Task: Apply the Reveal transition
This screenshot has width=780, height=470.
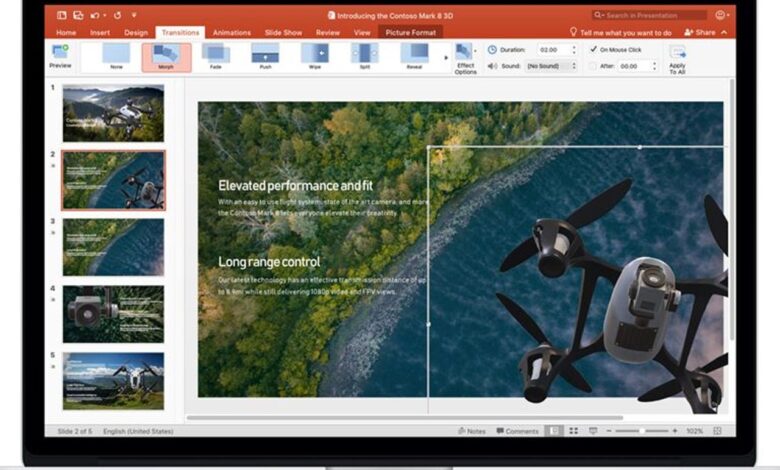Action: [414, 56]
